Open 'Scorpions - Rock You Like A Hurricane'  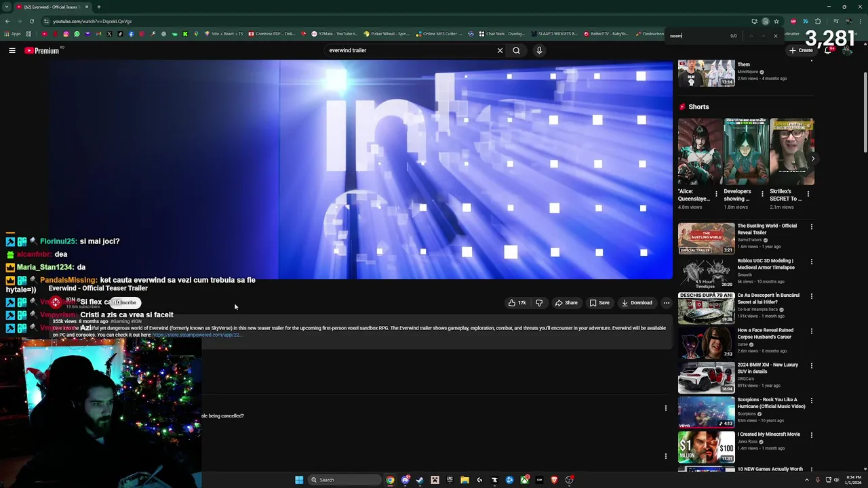771,403
